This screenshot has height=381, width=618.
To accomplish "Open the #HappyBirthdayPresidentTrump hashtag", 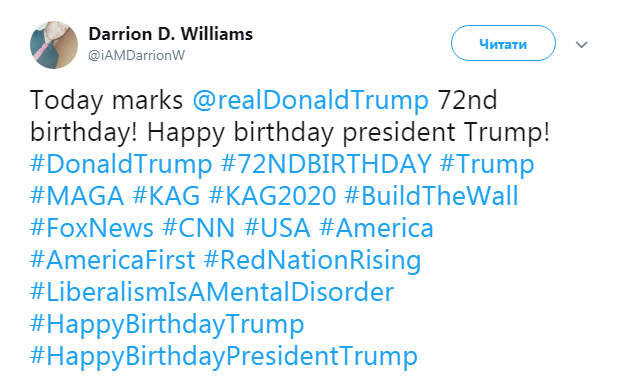I will coord(223,357).
